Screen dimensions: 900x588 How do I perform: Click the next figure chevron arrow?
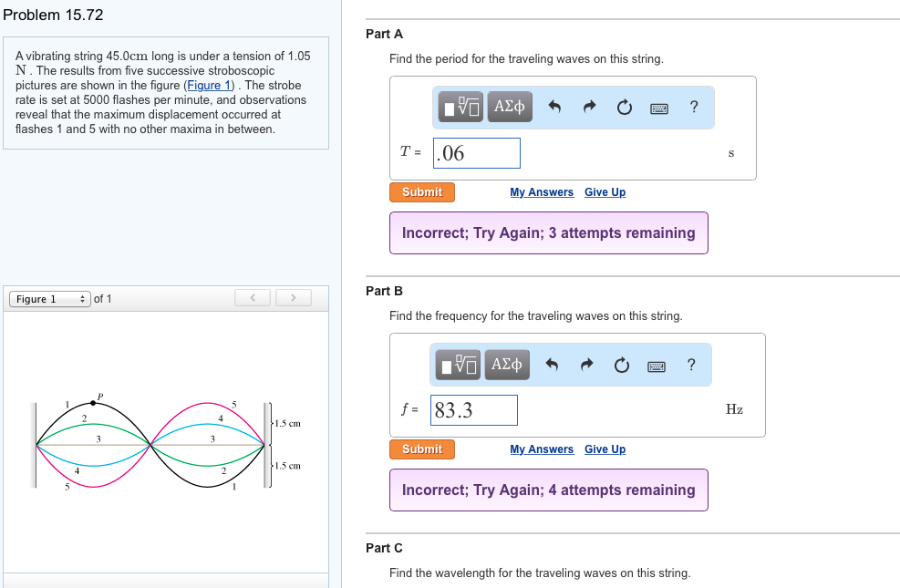(293, 297)
